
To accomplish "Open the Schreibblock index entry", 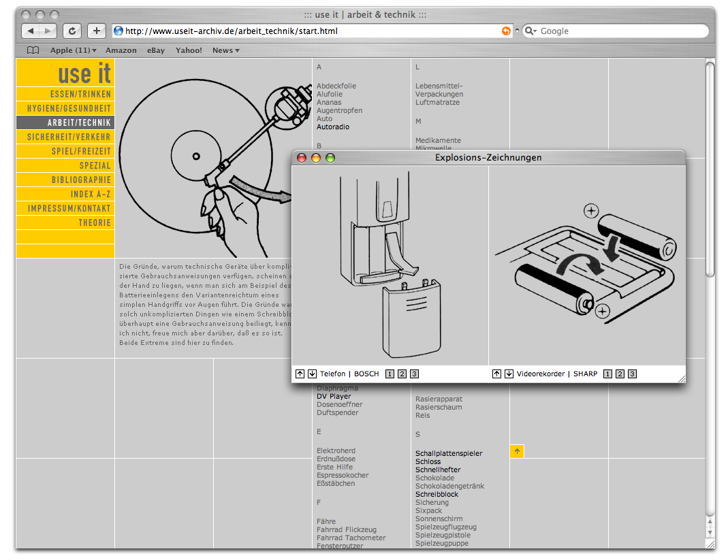I will [x=437, y=494].
